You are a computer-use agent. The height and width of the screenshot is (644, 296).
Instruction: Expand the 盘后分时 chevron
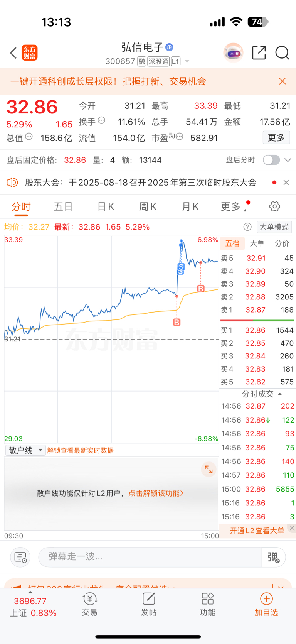pos(288,160)
